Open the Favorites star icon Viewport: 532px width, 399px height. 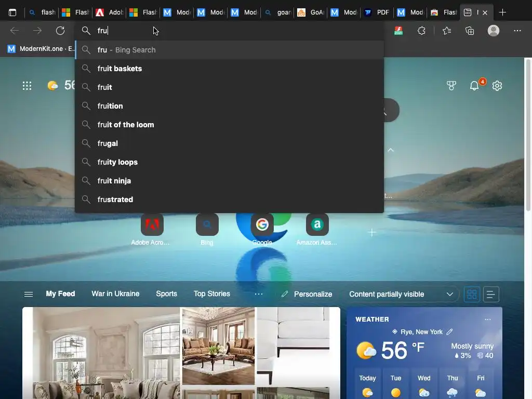(447, 31)
